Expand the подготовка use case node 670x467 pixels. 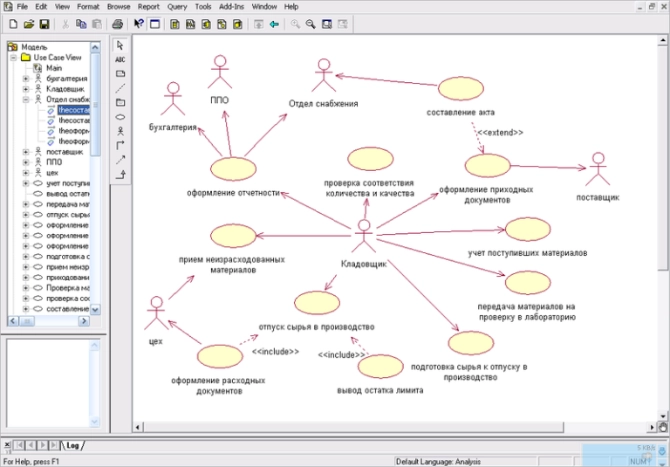click(26, 256)
